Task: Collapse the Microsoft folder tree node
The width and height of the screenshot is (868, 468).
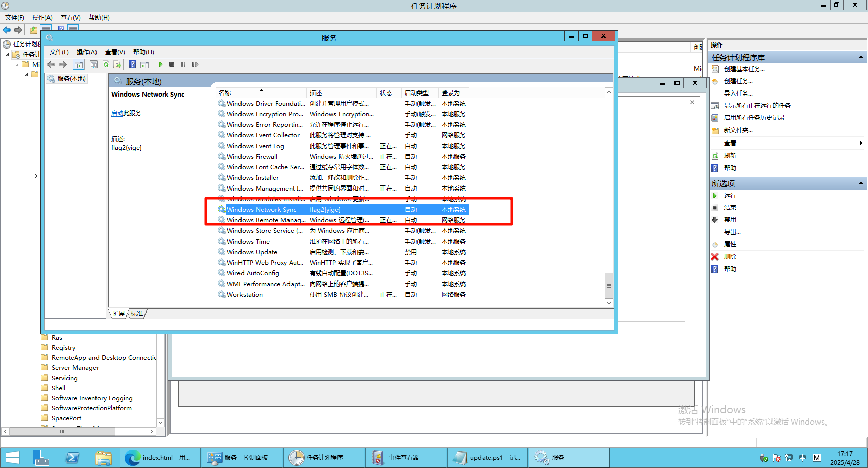Action: [x=17, y=65]
